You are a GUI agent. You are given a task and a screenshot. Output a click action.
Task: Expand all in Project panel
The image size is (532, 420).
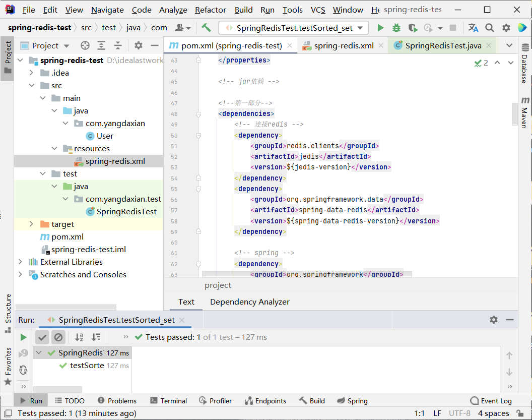point(101,45)
